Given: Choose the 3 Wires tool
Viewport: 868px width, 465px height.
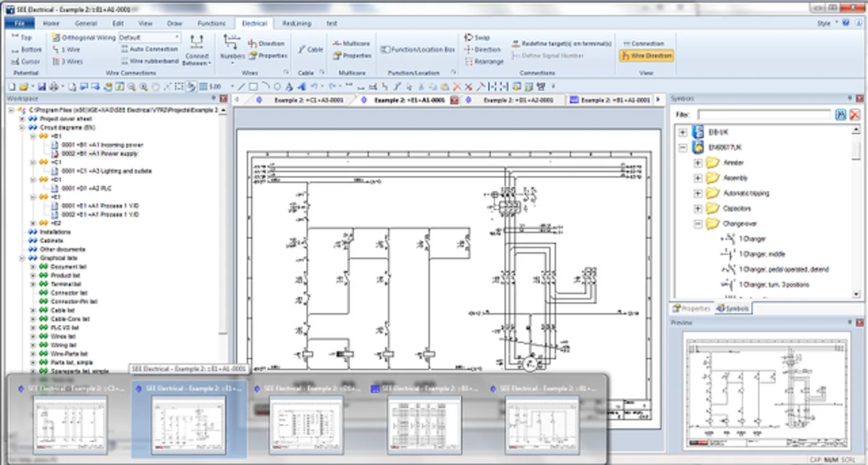Looking at the screenshot, I should point(67,61).
